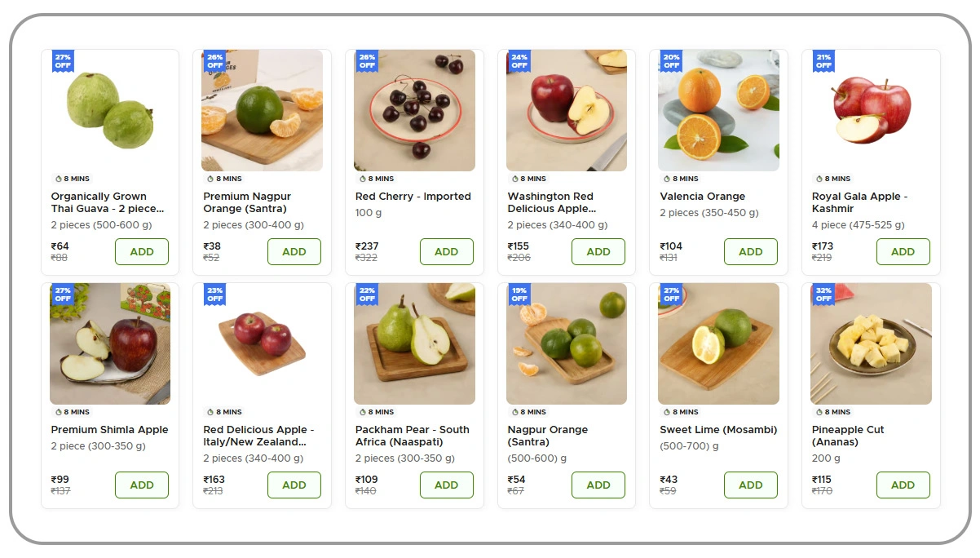Image resolution: width=980 pixels, height=558 pixels.
Task: Open Valencia Orange product image
Action: click(x=718, y=110)
